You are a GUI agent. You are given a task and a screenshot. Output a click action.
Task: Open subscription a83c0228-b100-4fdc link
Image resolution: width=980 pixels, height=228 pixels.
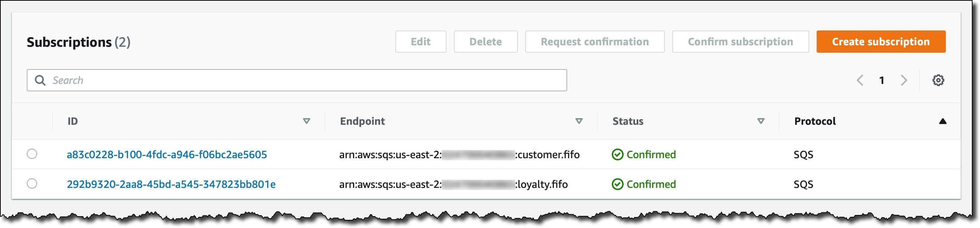coord(167,154)
